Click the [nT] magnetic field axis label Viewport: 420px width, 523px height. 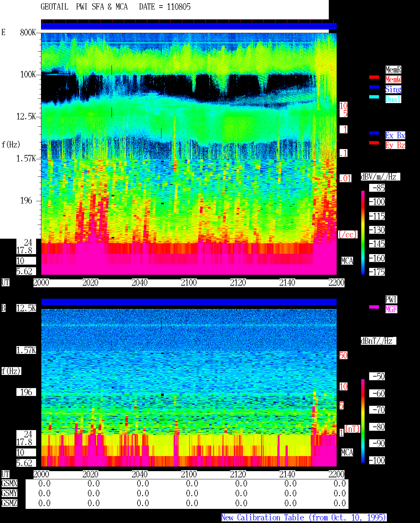[352, 429]
